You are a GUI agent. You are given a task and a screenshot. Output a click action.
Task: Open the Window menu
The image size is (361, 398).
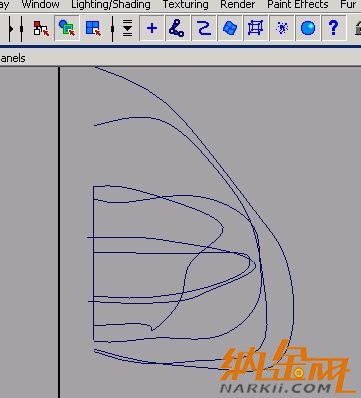pos(40,5)
